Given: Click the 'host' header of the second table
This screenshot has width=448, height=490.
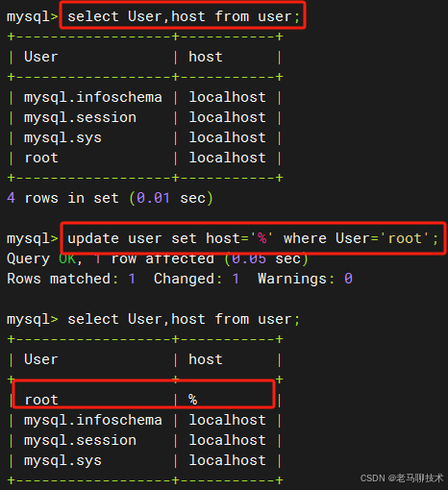Looking at the screenshot, I should point(206,359).
